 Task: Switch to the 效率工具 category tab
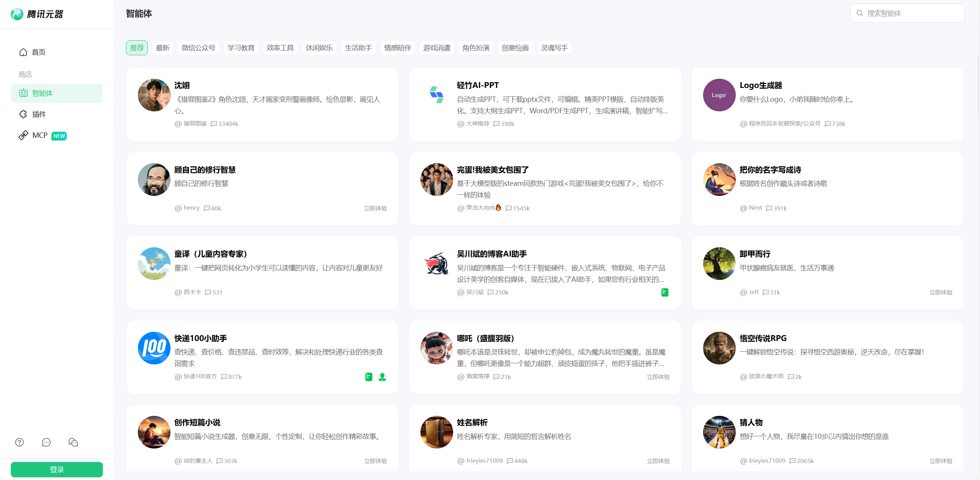280,48
